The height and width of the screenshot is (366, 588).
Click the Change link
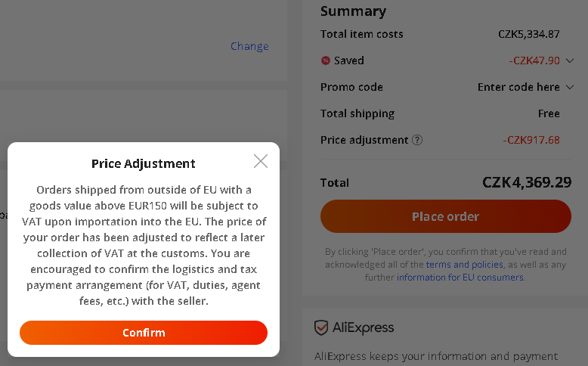(x=249, y=46)
